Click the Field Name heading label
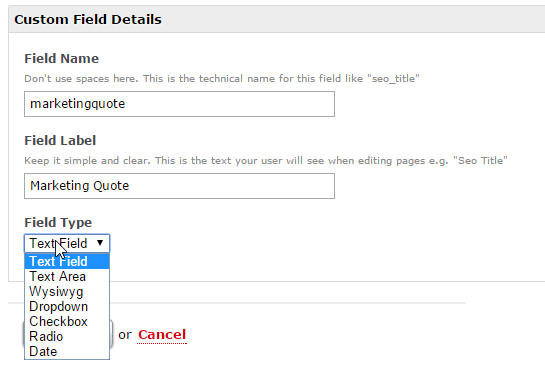The width and height of the screenshot is (545, 374). click(x=62, y=58)
